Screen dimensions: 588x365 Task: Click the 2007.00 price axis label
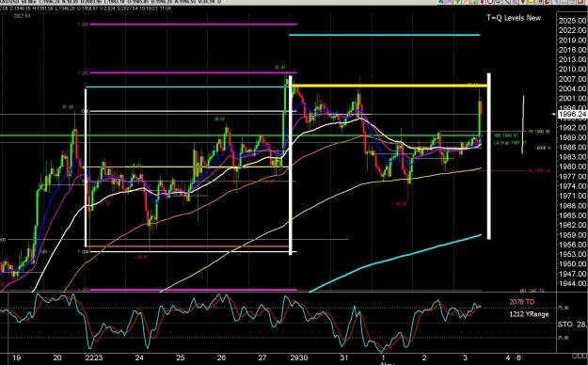573,79
